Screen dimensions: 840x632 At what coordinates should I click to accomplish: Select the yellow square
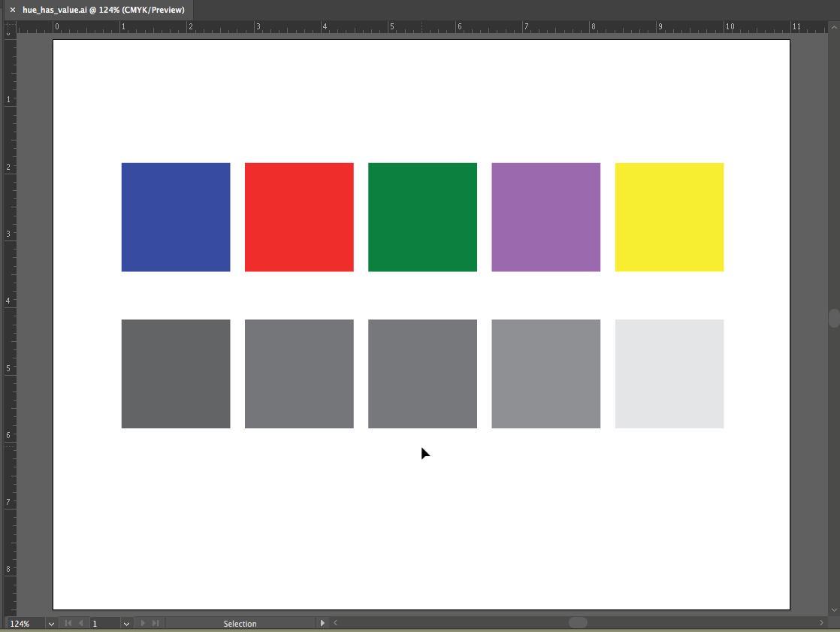[x=669, y=217]
